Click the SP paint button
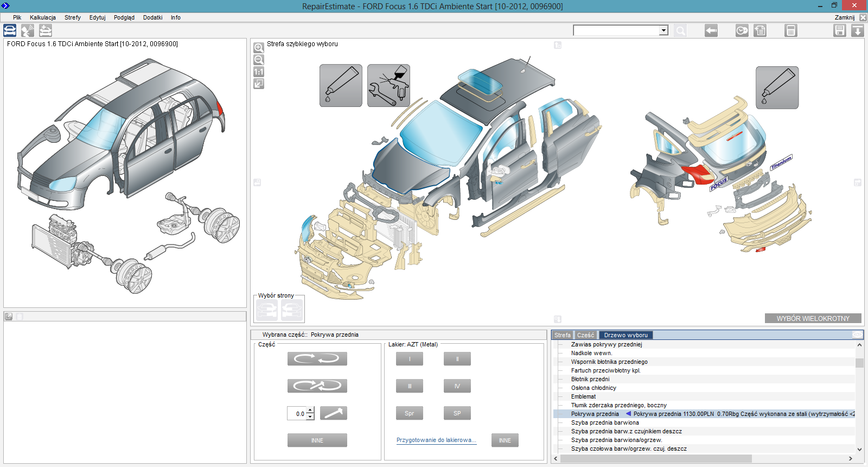868x467 pixels. coord(457,413)
